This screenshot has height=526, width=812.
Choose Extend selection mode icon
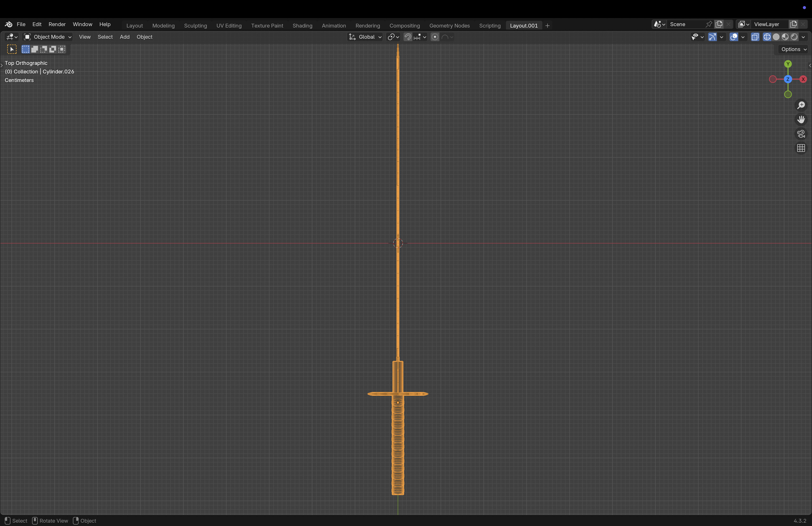pos(34,49)
